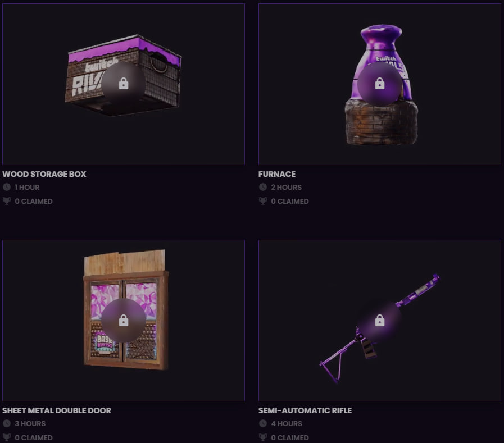Select the SHEET METAL DOUBLE DOOR title

pyautogui.click(x=57, y=410)
